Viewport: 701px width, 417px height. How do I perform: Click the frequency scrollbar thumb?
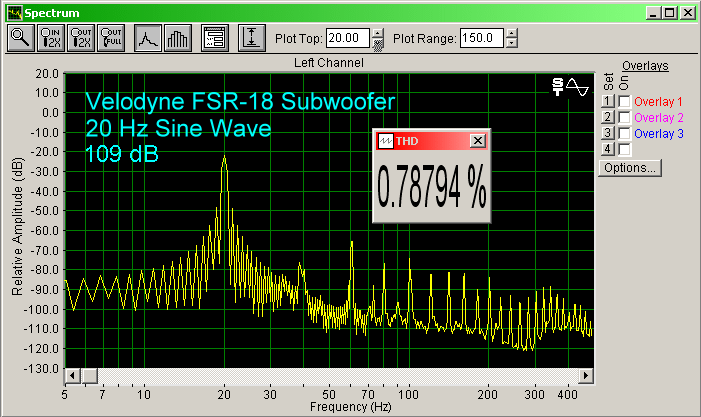pos(89,376)
